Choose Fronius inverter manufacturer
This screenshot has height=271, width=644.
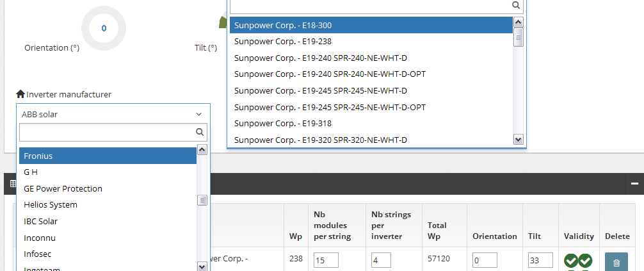108,156
